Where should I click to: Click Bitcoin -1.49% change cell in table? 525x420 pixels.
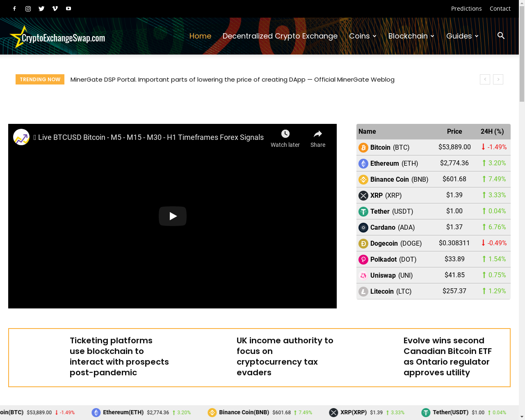click(494, 147)
